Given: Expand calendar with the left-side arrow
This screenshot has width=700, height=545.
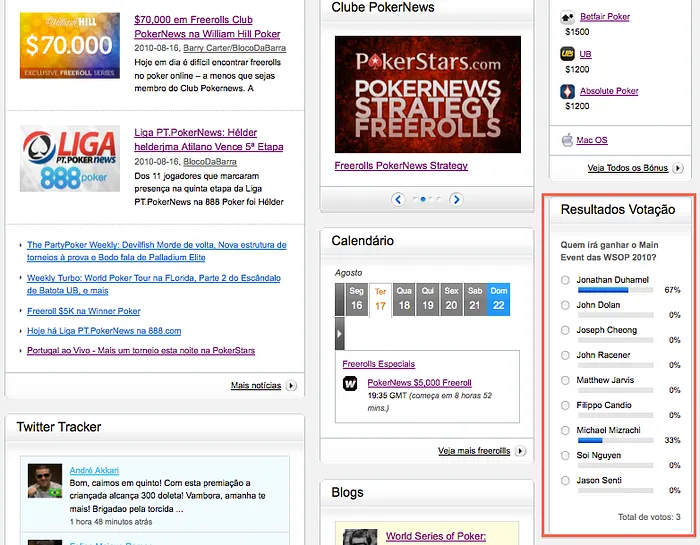Looking at the screenshot, I should [340, 333].
